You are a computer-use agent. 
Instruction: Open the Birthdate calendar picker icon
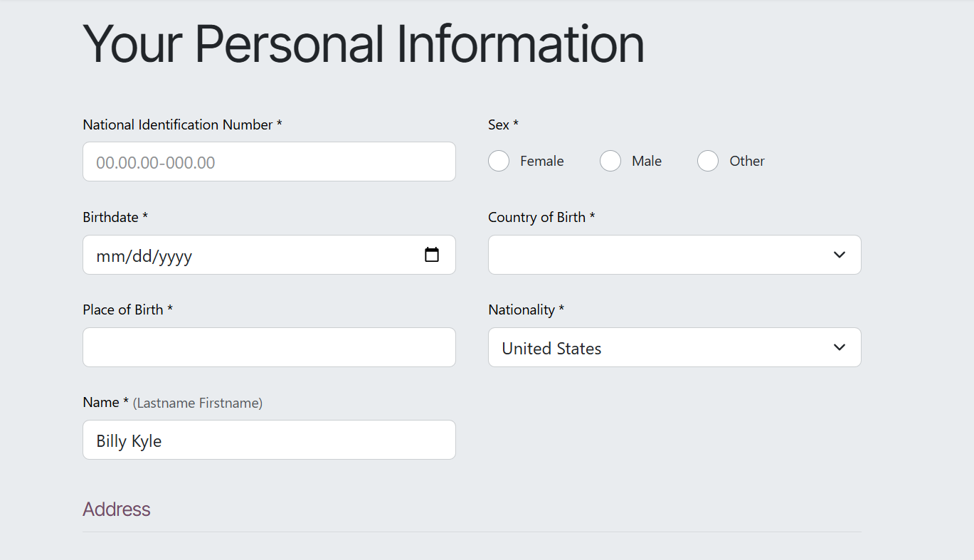(431, 255)
